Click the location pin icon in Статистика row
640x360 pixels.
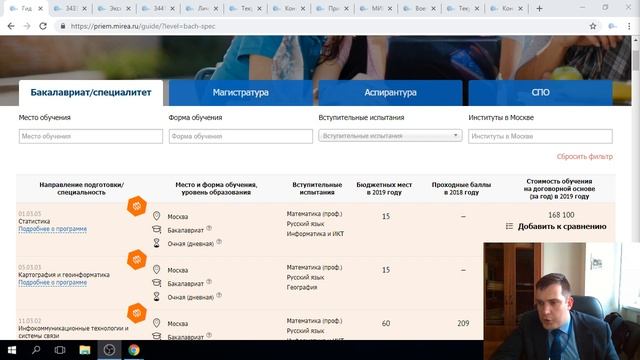[156, 216]
